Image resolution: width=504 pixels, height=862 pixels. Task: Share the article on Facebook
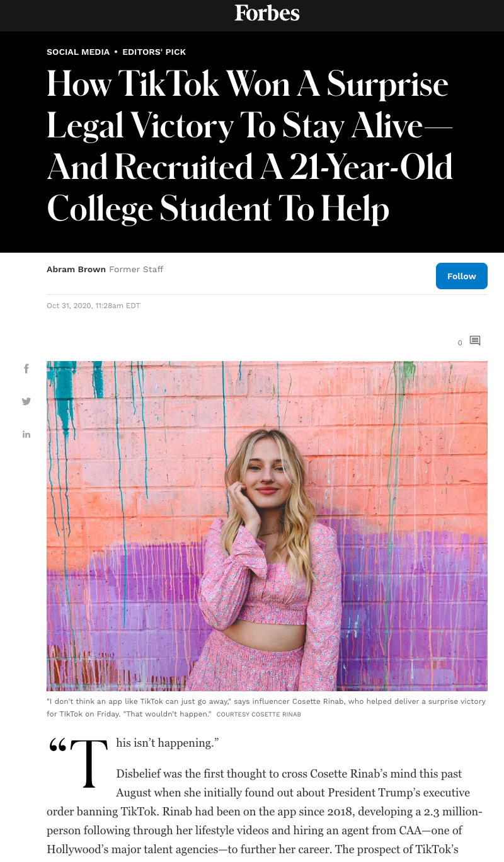[x=26, y=369]
